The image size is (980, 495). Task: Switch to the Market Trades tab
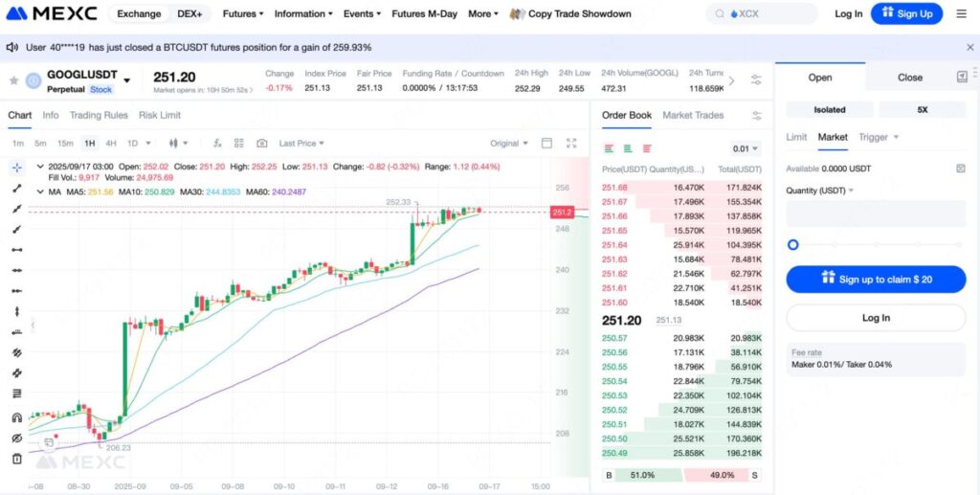(x=693, y=115)
